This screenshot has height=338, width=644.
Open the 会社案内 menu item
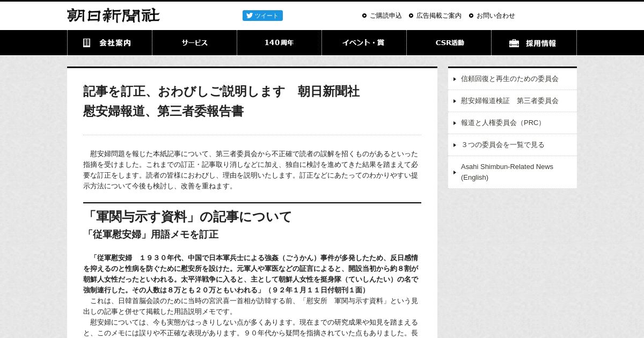tap(109, 43)
